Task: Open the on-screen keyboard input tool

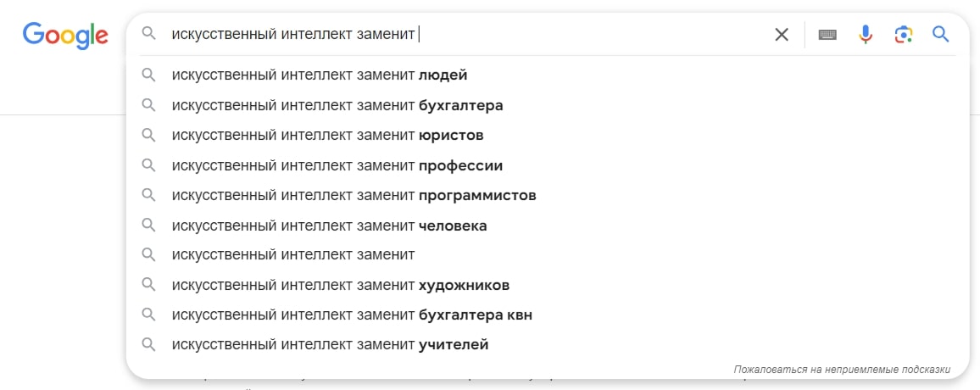Action: tap(827, 35)
